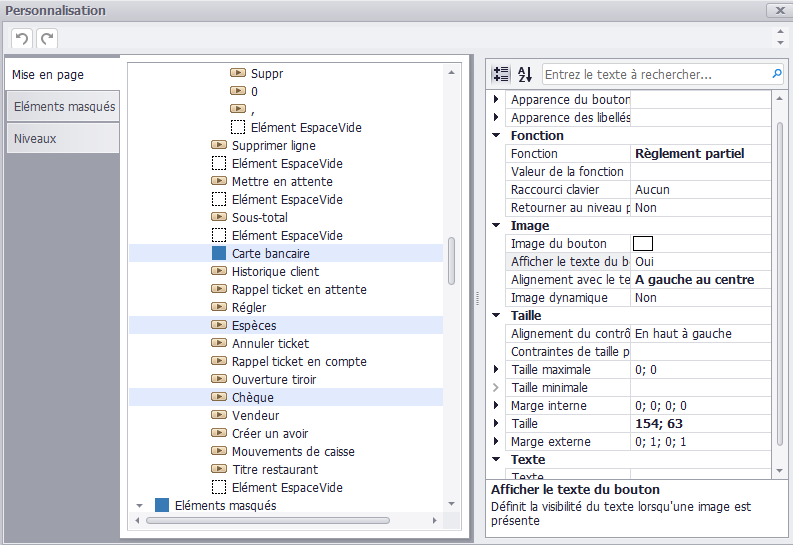
Task: Click Image dynamique value Non
Action: [646, 297]
